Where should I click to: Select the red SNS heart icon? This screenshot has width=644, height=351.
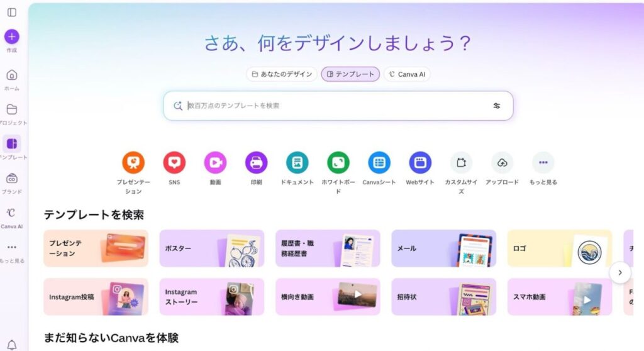174,162
